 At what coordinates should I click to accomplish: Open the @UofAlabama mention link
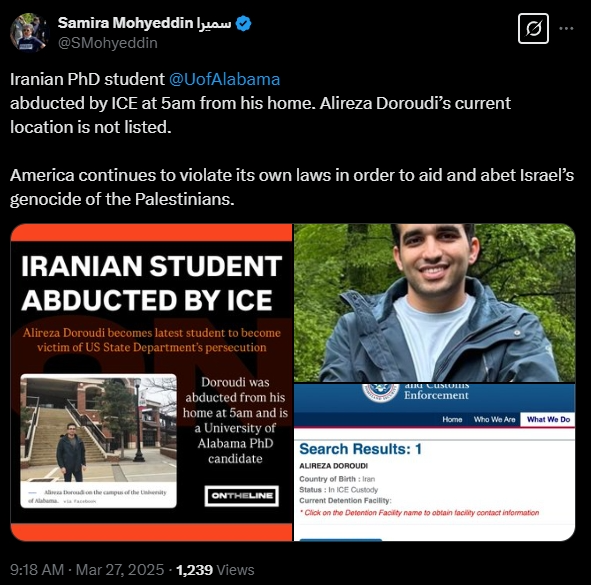(x=225, y=79)
